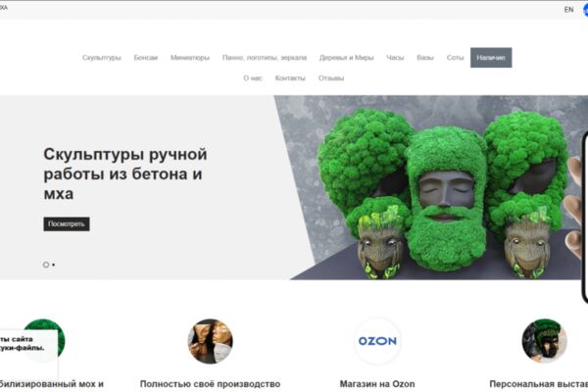Open the Соты menu item
The width and height of the screenshot is (588, 392).
pyautogui.click(x=455, y=58)
